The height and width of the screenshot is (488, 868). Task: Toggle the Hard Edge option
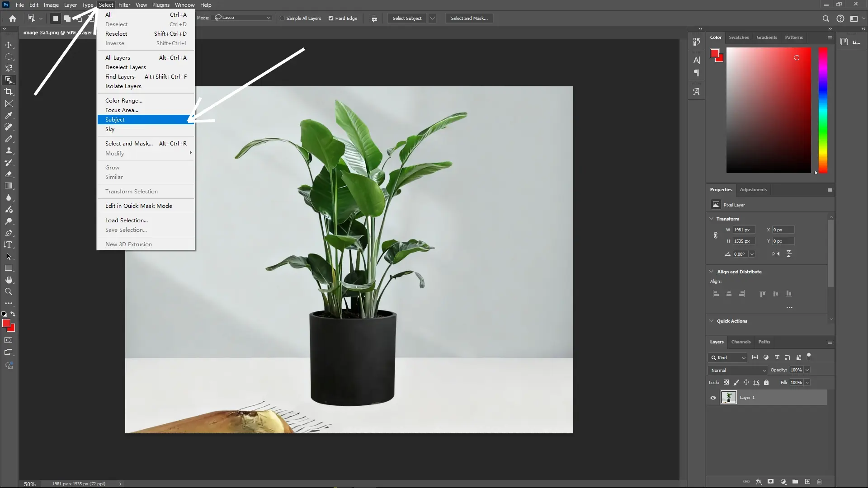tap(331, 18)
